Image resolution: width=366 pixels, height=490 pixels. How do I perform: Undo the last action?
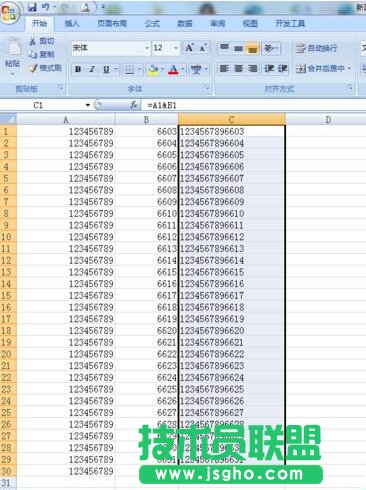point(46,7)
